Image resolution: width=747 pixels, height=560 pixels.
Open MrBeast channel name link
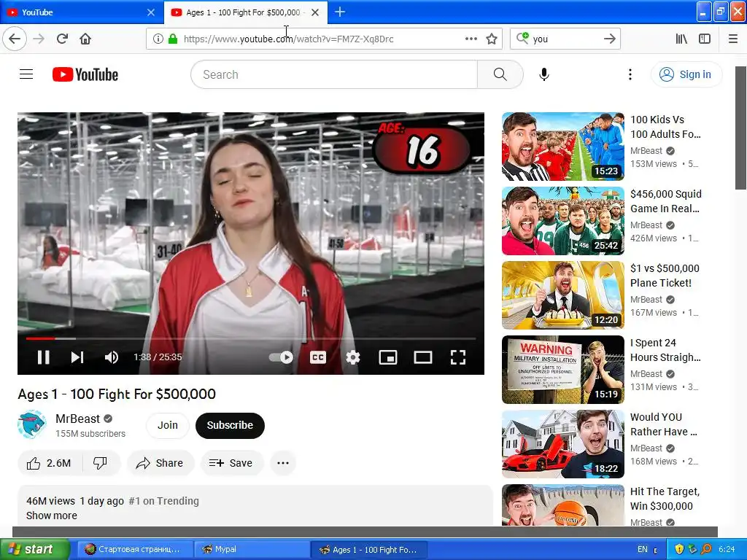tap(77, 419)
